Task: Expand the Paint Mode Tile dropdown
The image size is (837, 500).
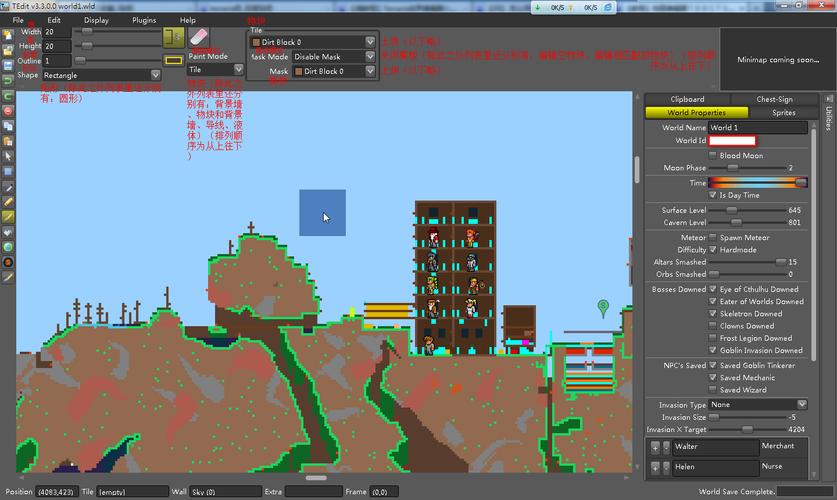Action: coord(215,69)
